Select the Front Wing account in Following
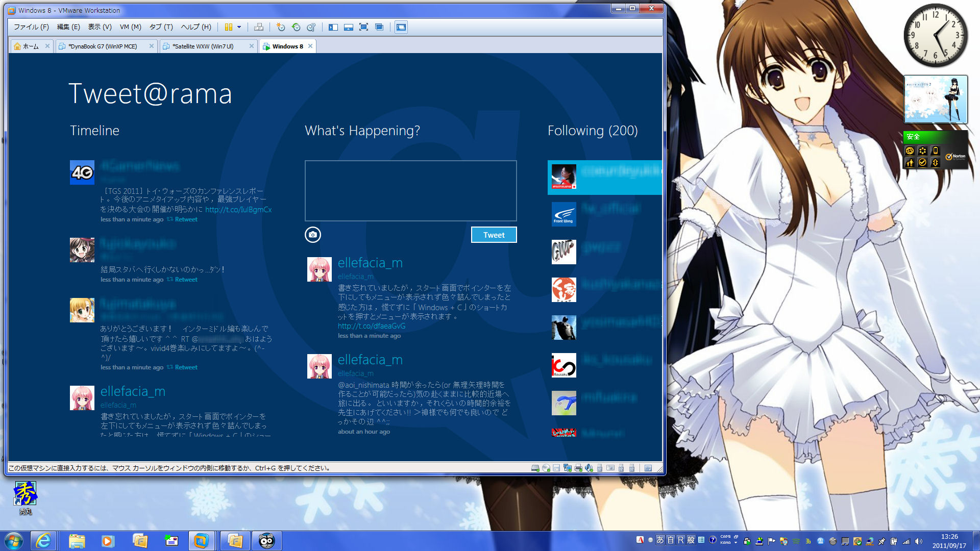 564,214
